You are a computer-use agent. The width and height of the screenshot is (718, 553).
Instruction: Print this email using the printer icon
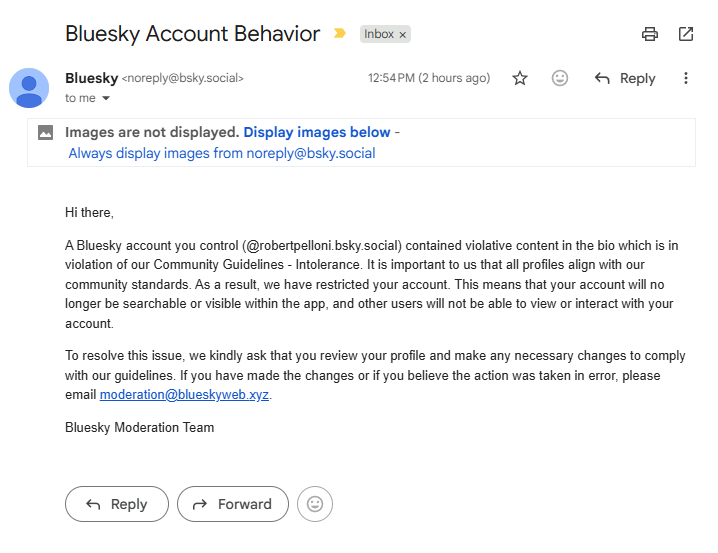(x=650, y=34)
